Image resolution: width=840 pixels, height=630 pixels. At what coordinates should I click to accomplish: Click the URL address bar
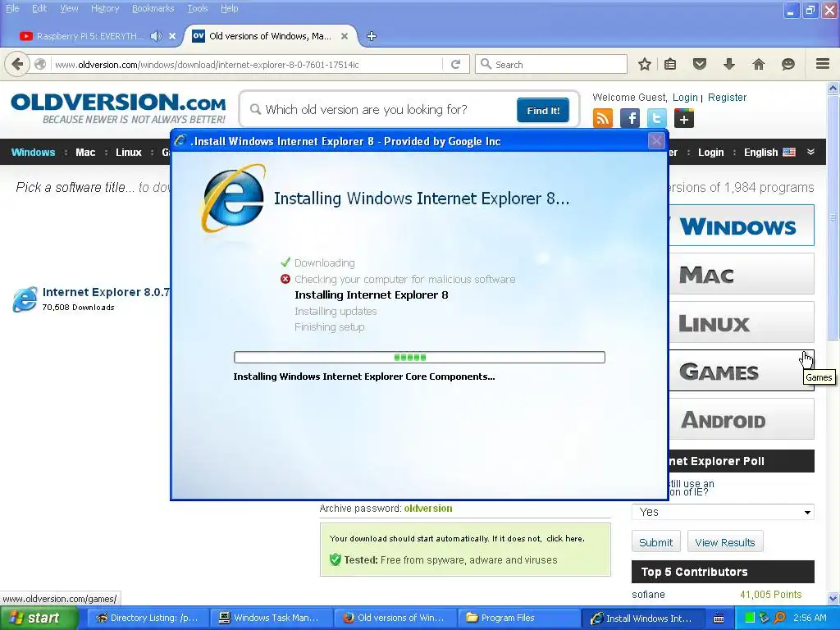click(x=247, y=64)
